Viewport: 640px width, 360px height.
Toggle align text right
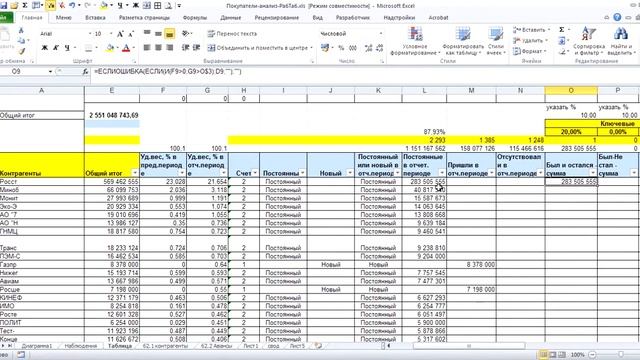click(x=170, y=48)
